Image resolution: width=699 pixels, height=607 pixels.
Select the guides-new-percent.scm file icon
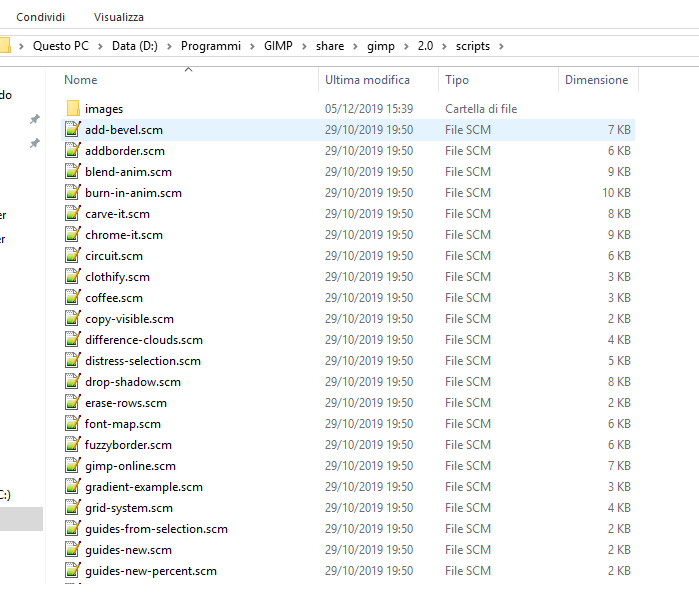pyautogui.click(x=73, y=570)
